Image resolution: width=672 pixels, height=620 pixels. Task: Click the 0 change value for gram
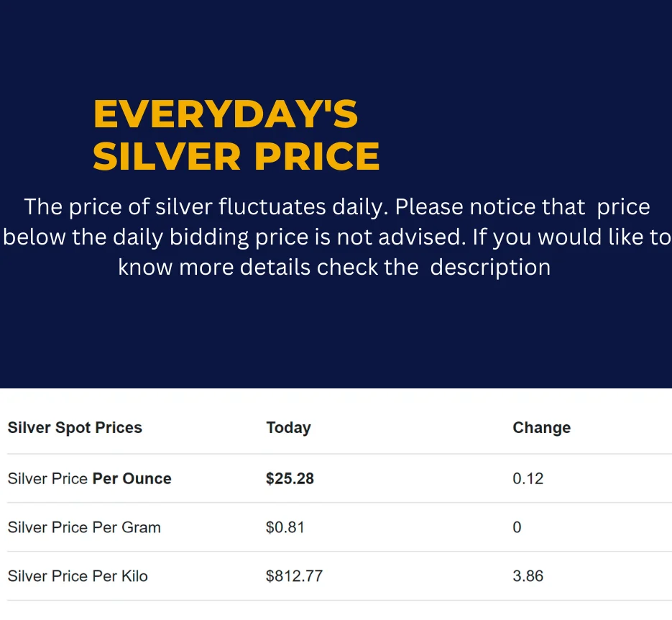pos(517,527)
